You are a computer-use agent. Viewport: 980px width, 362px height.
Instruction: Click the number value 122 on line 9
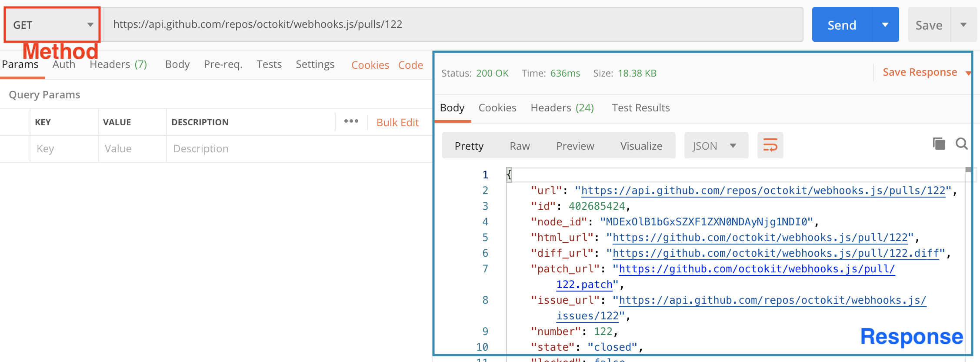(x=603, y=332)
